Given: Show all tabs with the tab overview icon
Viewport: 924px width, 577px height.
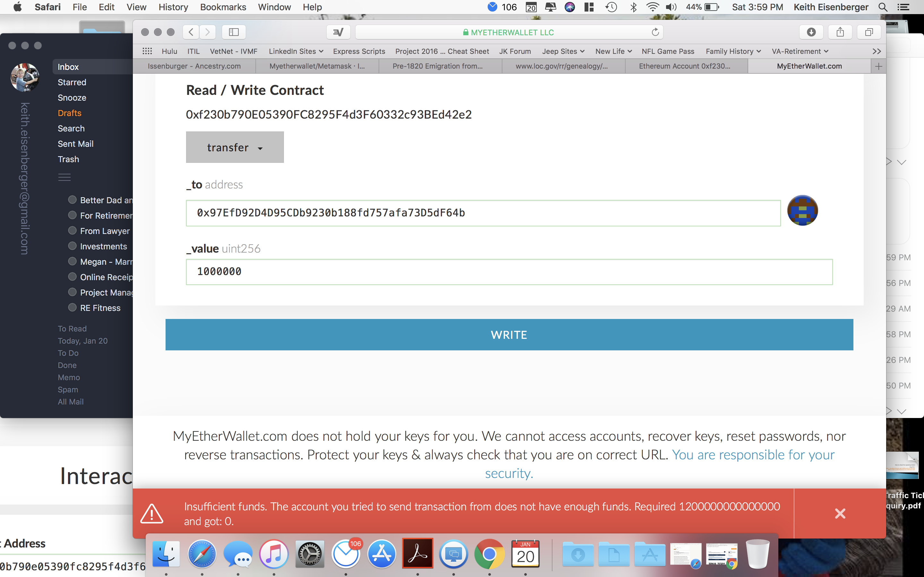Looking at the screenshot, I should click(x=869, y=32).
